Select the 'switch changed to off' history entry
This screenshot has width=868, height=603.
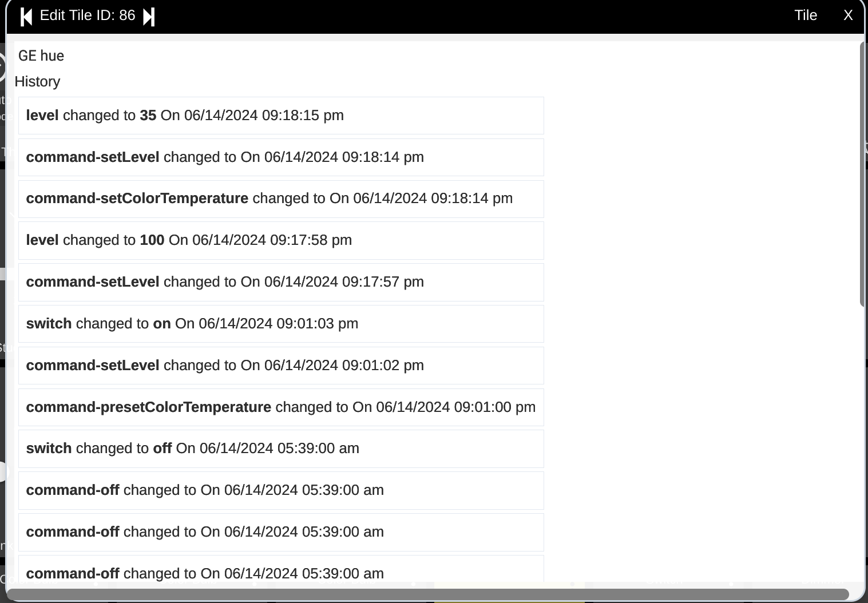pos(280,449)
